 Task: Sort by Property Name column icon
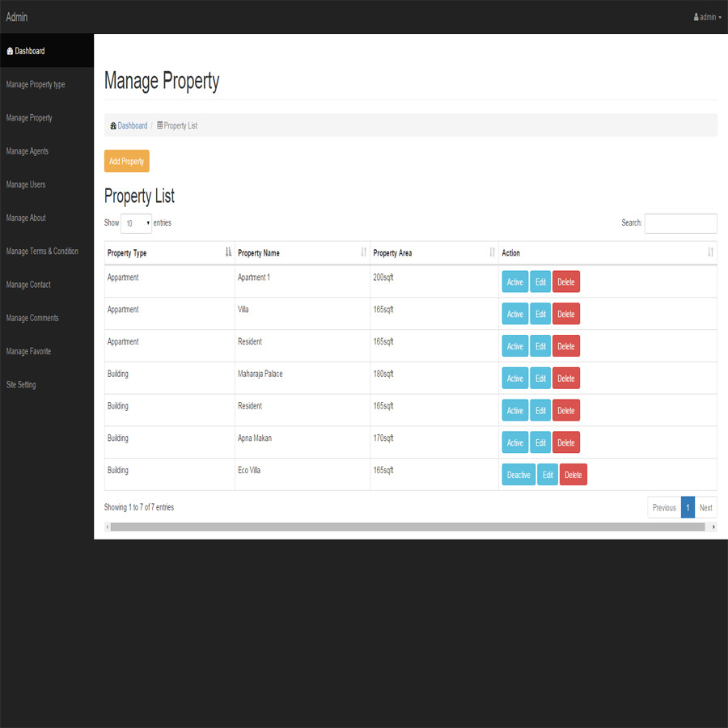(x=363, y=252)
